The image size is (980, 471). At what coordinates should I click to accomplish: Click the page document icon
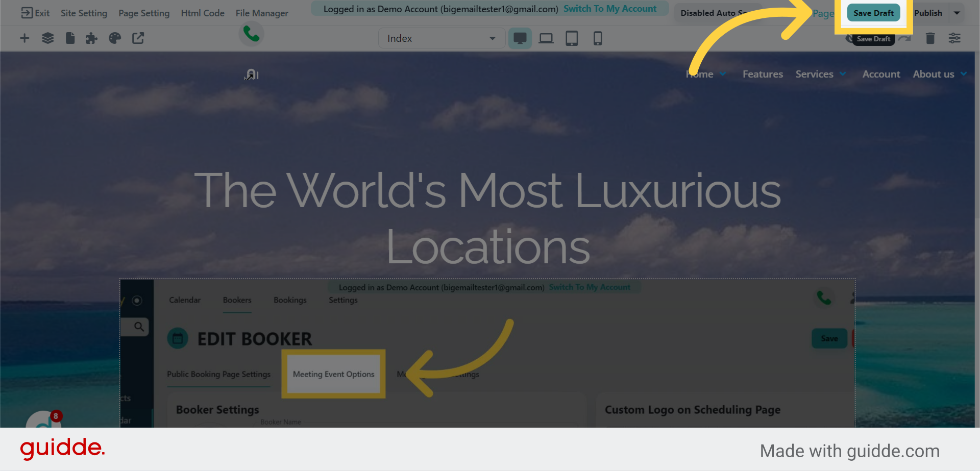click(70, 38)
